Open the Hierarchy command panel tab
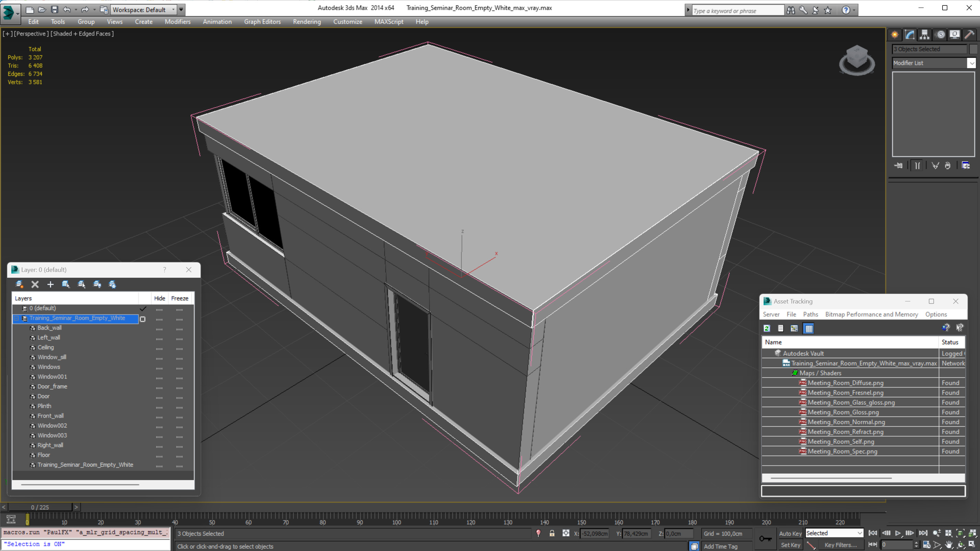The image size is (980, 551). tap(924, 35)
